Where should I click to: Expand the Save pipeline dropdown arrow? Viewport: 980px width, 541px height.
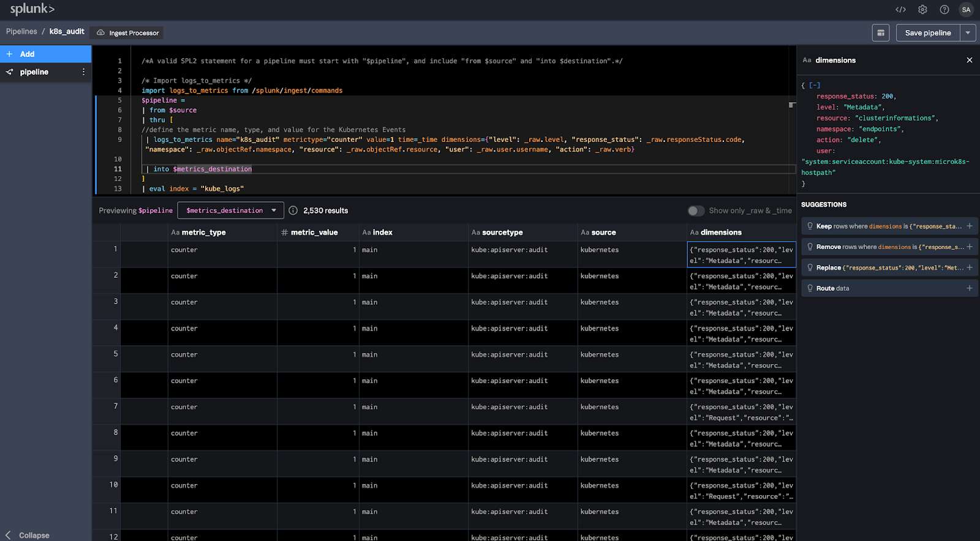tap(968, 33)
